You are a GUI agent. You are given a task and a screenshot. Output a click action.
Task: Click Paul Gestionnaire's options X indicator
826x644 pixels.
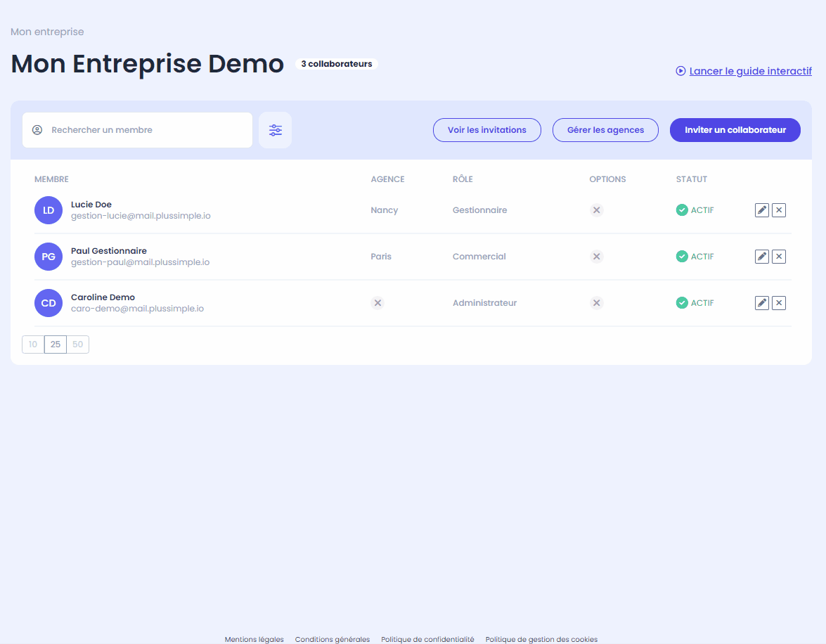point(596,257)
